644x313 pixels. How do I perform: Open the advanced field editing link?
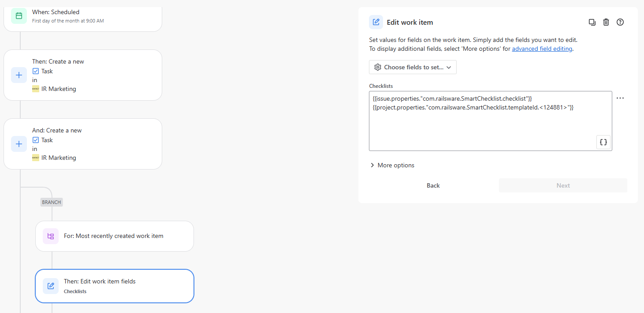click(x=542, y=49)
